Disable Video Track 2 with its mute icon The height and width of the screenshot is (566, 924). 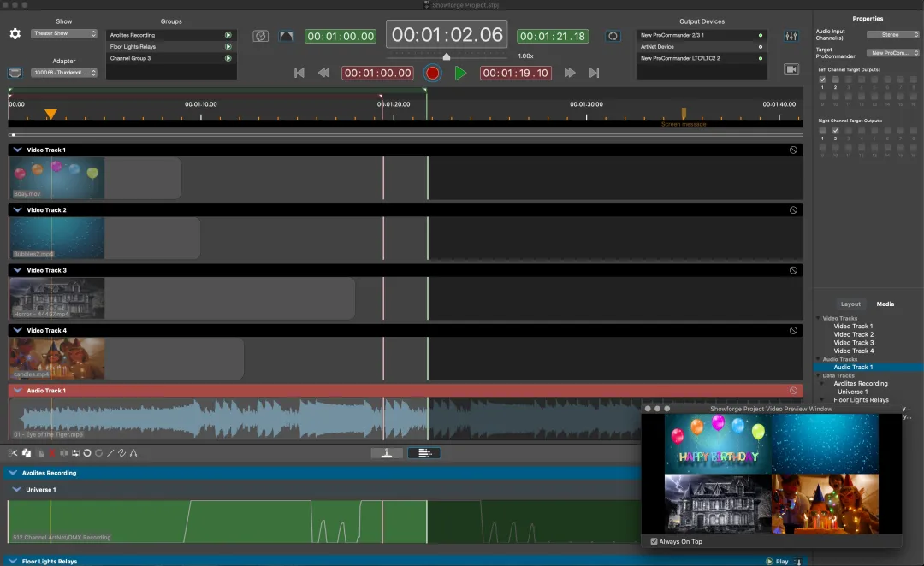point(793,210)
